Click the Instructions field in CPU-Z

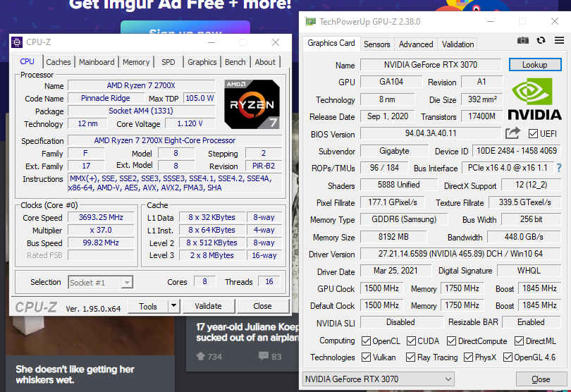175,183
